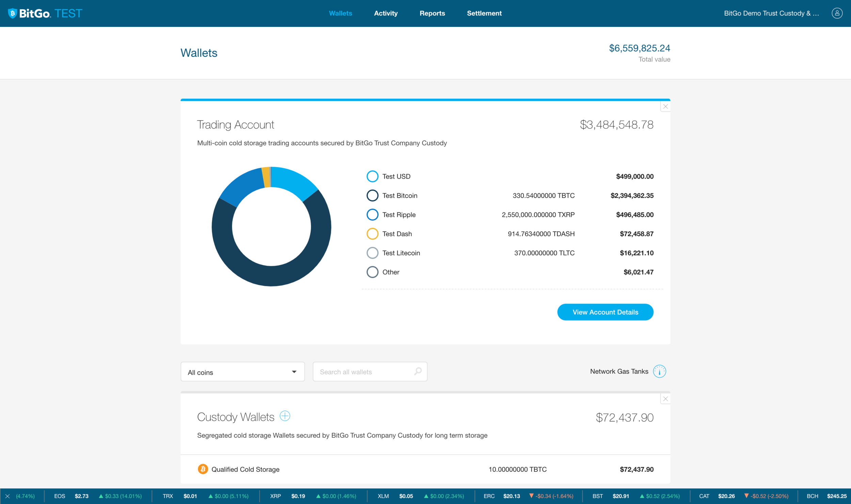
Task: Click the plus icon next to Custody Wallets
Action: point(285,416)
